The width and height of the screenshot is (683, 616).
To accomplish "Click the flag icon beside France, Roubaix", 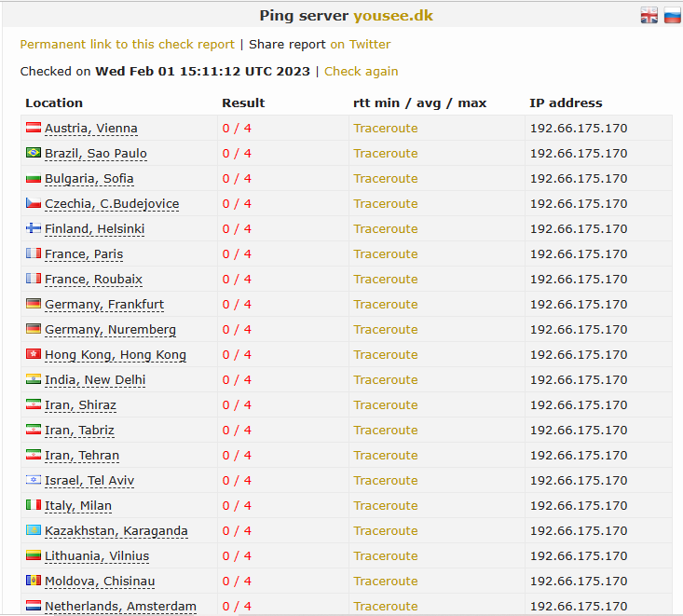I will (x=34, y=279).
